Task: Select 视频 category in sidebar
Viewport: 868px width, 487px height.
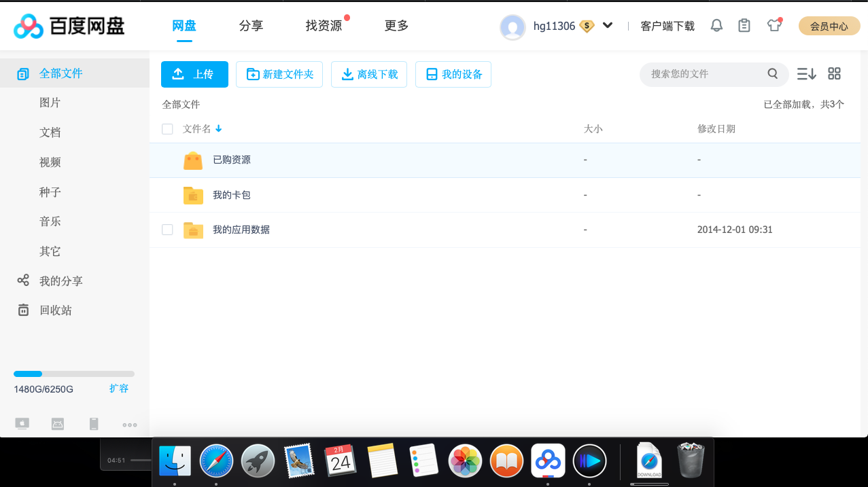Action: (50, 162)
